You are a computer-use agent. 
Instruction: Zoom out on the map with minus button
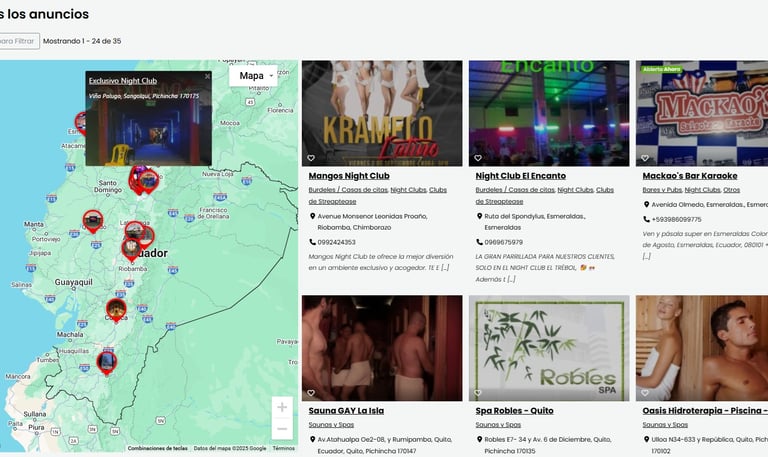[282, 429]
